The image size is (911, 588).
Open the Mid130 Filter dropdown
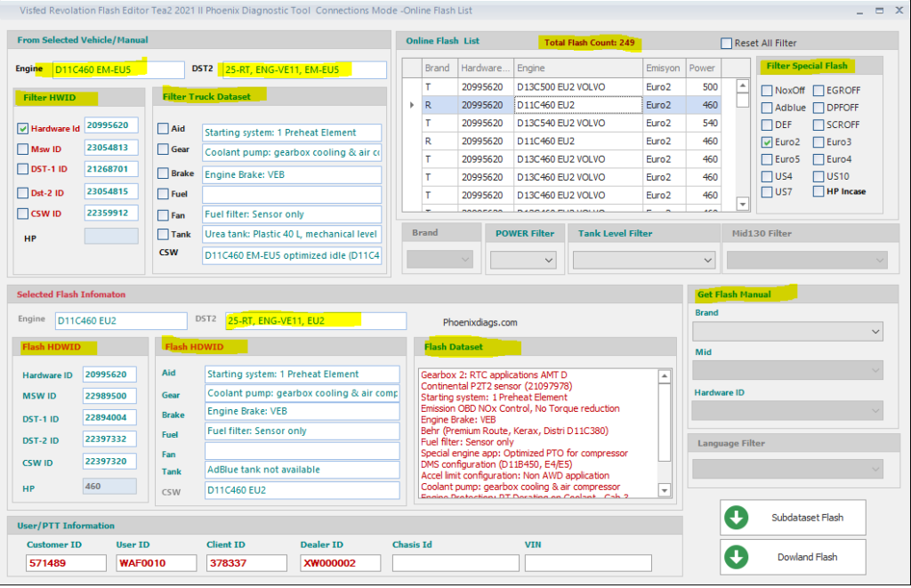point(807,260)
